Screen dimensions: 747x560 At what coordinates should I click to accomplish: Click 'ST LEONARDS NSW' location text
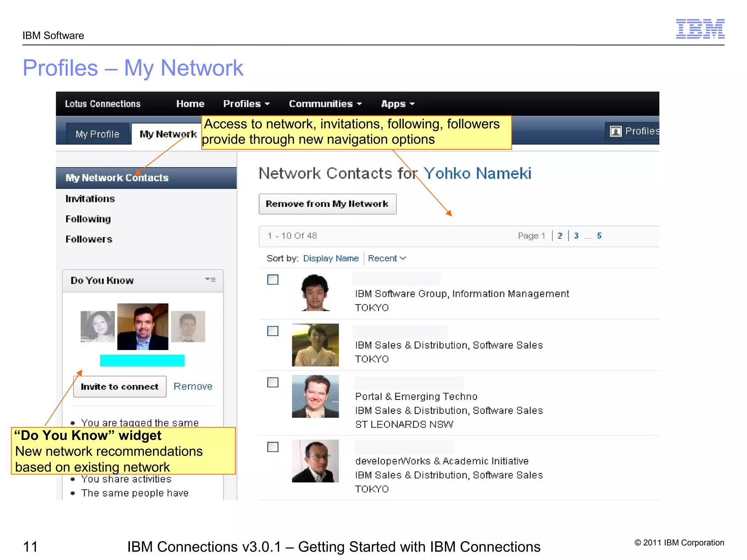point(404,424)
